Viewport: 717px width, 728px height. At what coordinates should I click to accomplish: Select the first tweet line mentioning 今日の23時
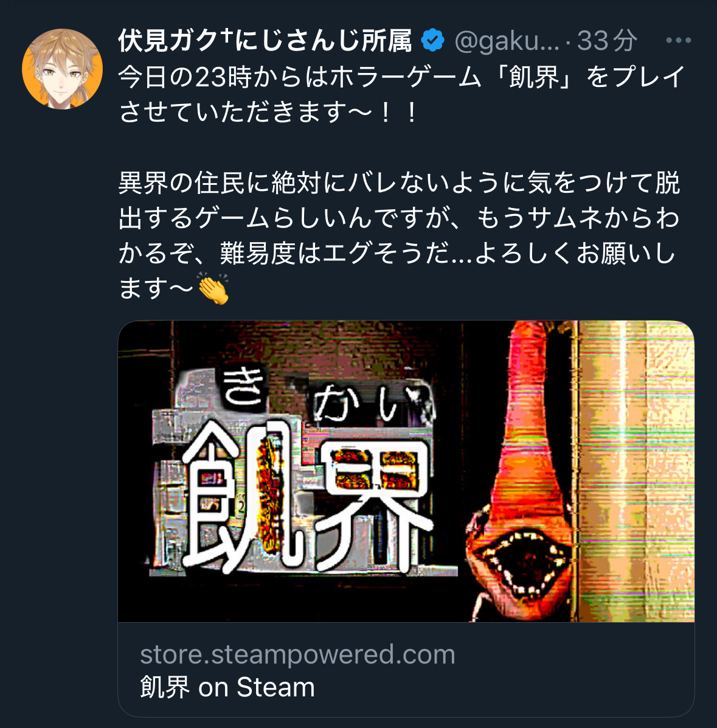[x=402, y=77]
